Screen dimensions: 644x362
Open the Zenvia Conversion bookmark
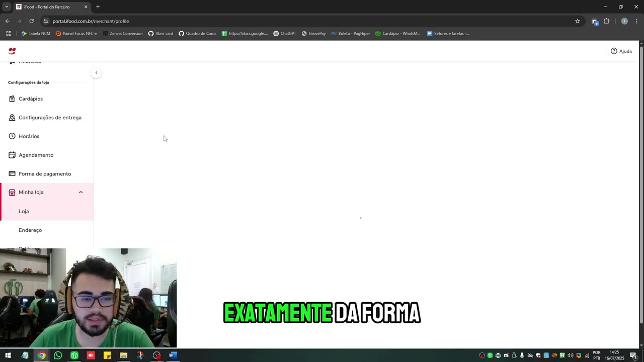pos(123,34)
